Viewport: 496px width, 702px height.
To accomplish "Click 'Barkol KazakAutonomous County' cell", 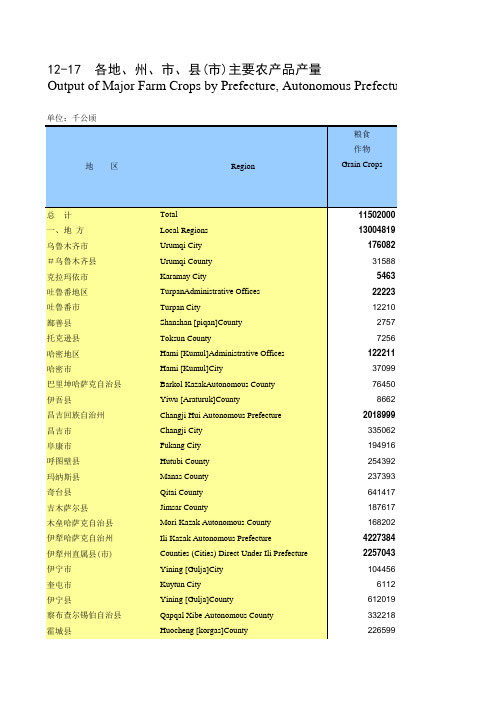I will 217,384.
